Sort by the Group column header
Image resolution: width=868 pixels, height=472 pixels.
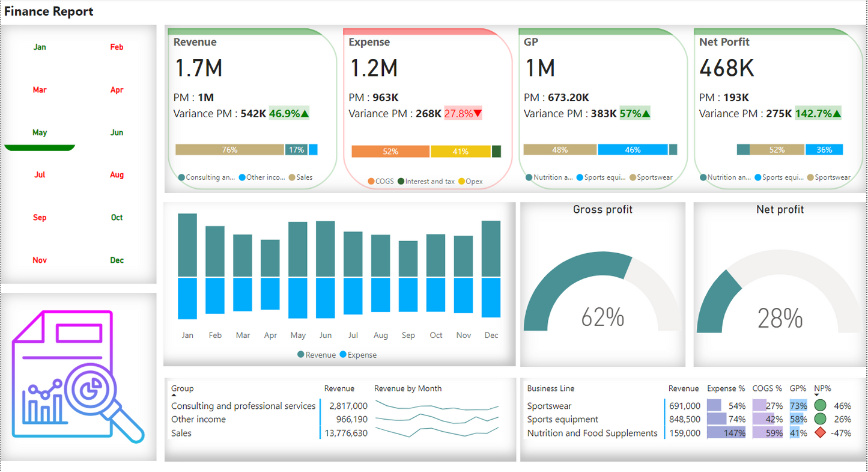click(x=183, y=388)
